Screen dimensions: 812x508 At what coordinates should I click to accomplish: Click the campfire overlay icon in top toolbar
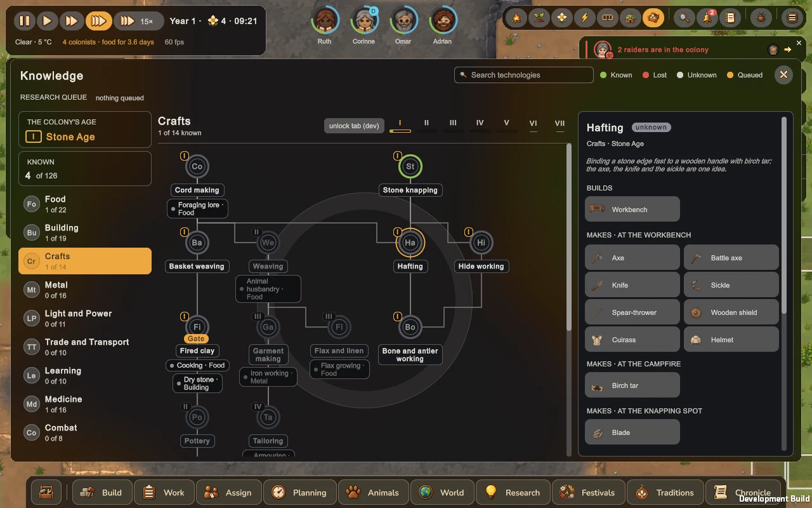tap(516, 18)
